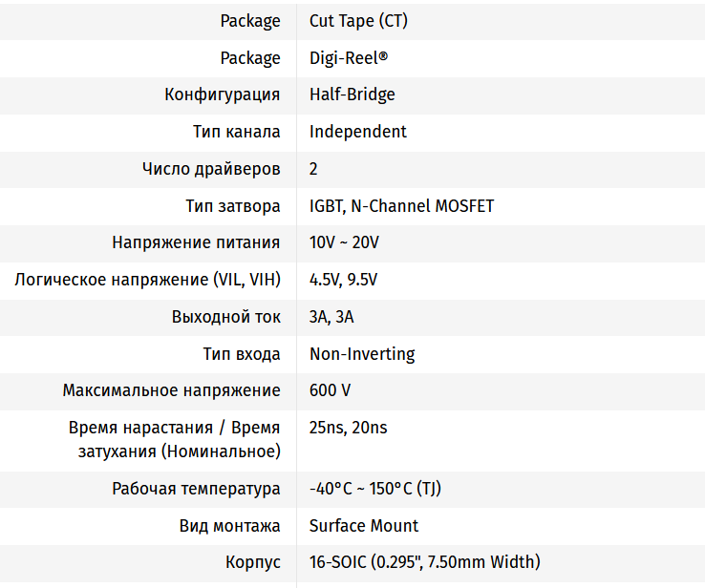Click the "Напряжение питания" label

(196, 242)
